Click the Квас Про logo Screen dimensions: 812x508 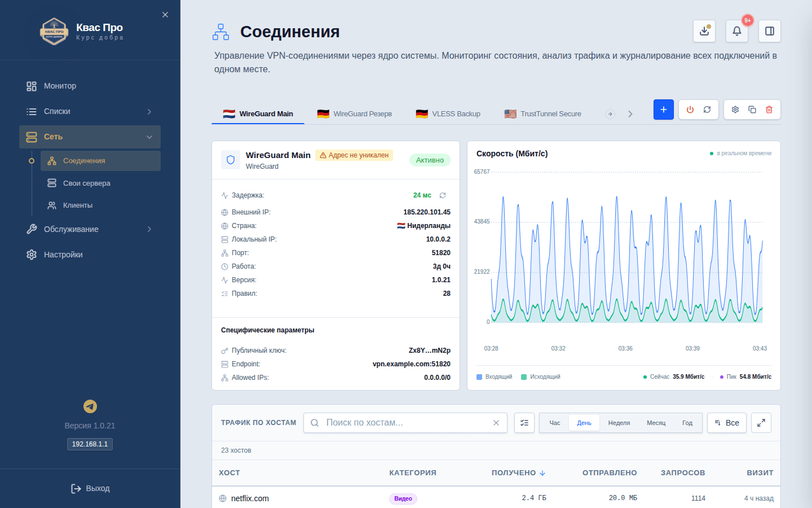click(54, 32)
